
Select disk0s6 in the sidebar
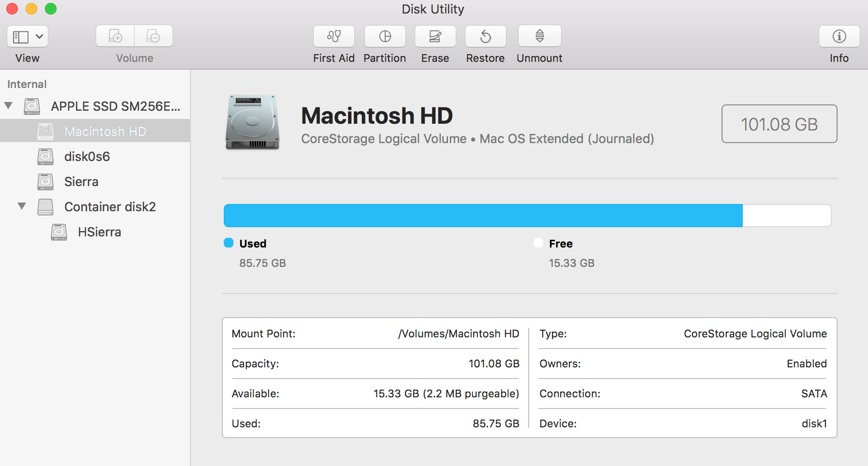coord(87,156)
